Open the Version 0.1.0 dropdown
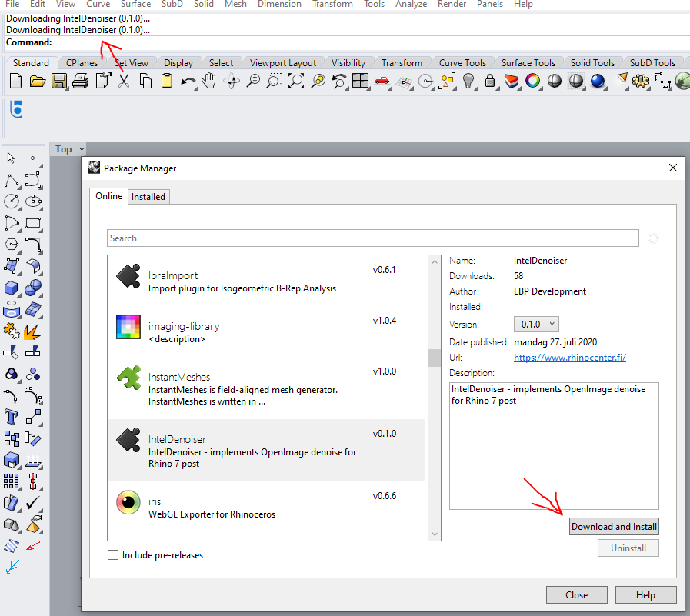The image size is (690, 616). [x=536, y=325]
